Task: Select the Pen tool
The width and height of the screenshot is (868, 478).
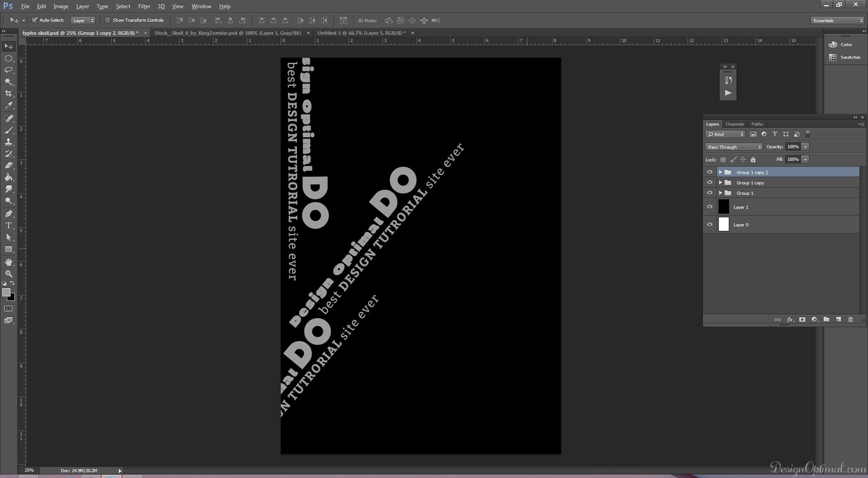Action: [9, 214]
